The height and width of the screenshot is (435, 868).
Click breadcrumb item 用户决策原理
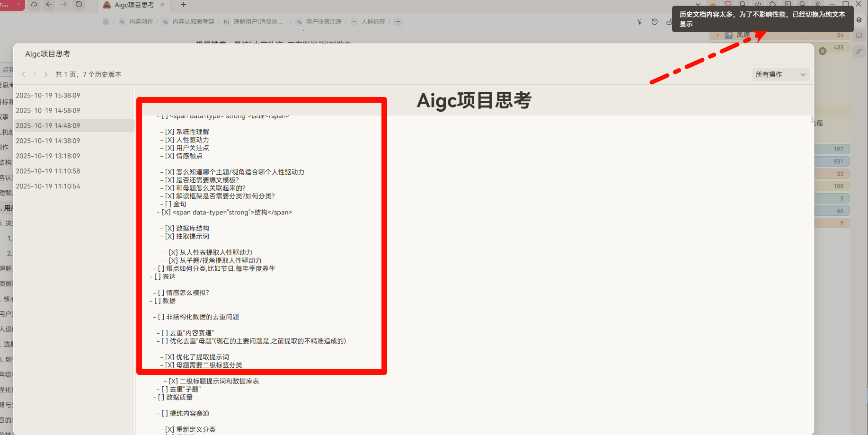pyautogui.click(x=324, y=22)
